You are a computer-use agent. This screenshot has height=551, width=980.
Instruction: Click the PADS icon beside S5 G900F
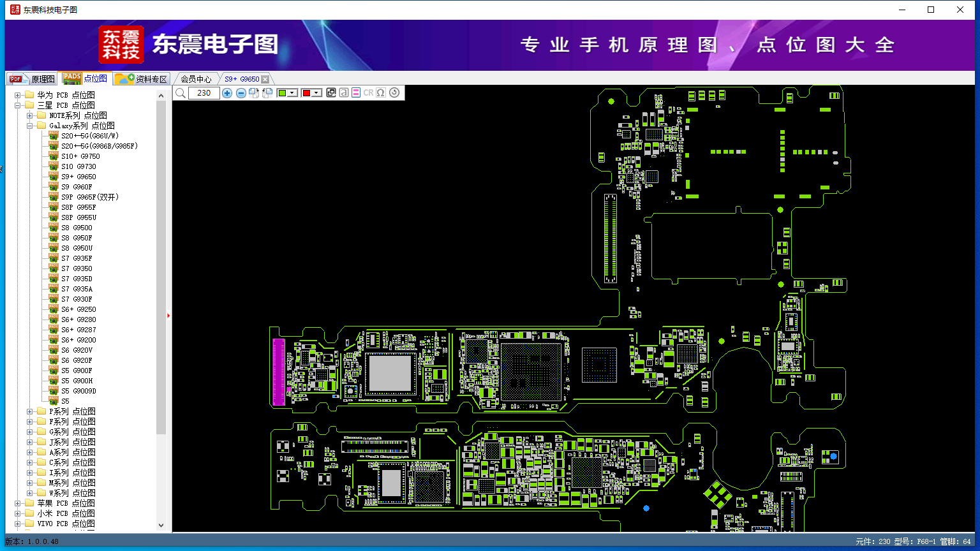point(54,371)
